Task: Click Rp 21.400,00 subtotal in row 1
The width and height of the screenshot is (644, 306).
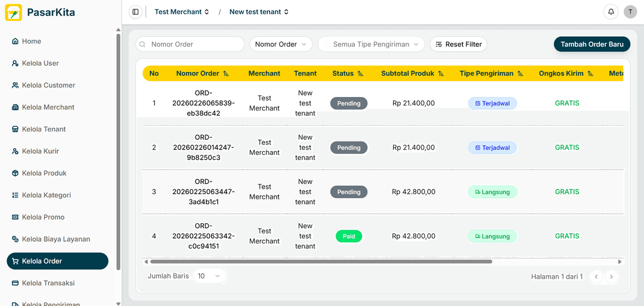Action: click(414, 104)
